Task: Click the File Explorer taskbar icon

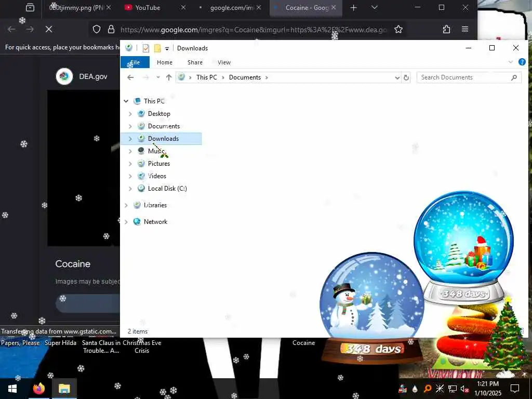Action: point(64,389)
